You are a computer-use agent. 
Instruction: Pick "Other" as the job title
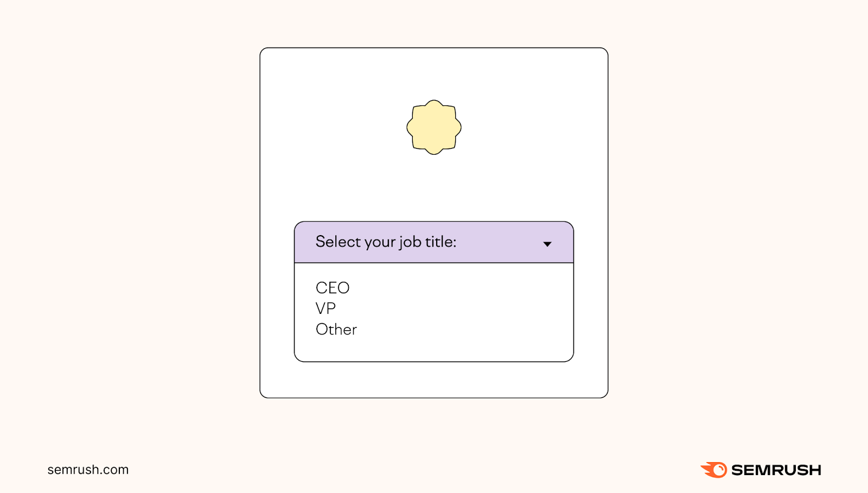coord(336,330)
